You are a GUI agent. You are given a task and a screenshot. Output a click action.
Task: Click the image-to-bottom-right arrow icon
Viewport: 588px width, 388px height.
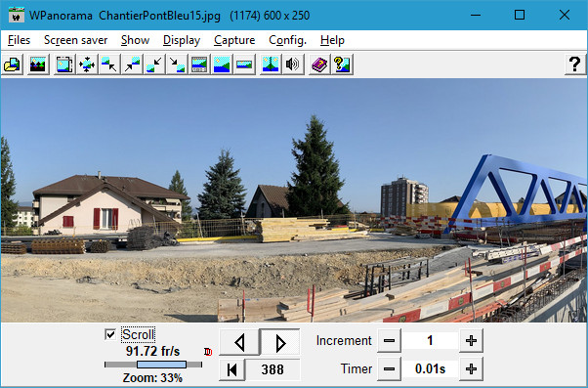tap(177, 65)
